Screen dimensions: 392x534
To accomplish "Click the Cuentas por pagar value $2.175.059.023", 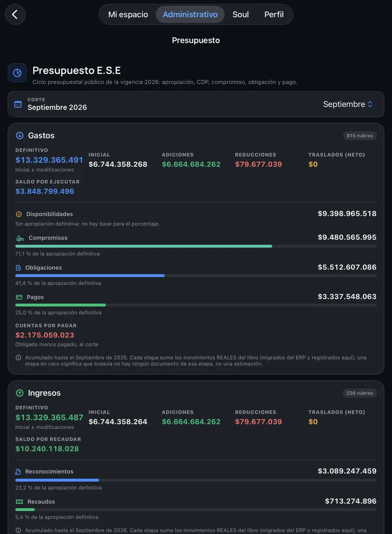I will 45,335.
